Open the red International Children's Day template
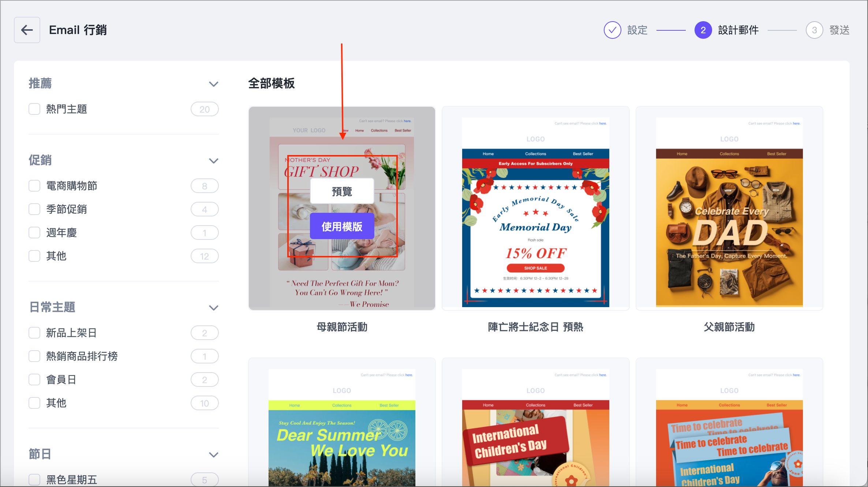This screenshot has width=868, height=487. (535, 422)
